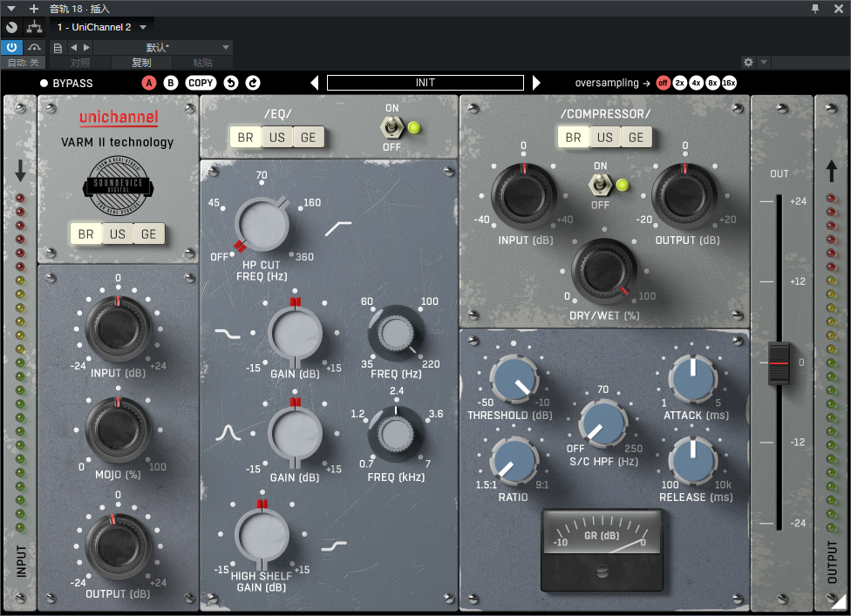
Task: Click the bell curve EQ icon
Action: (x=228, y=433)
